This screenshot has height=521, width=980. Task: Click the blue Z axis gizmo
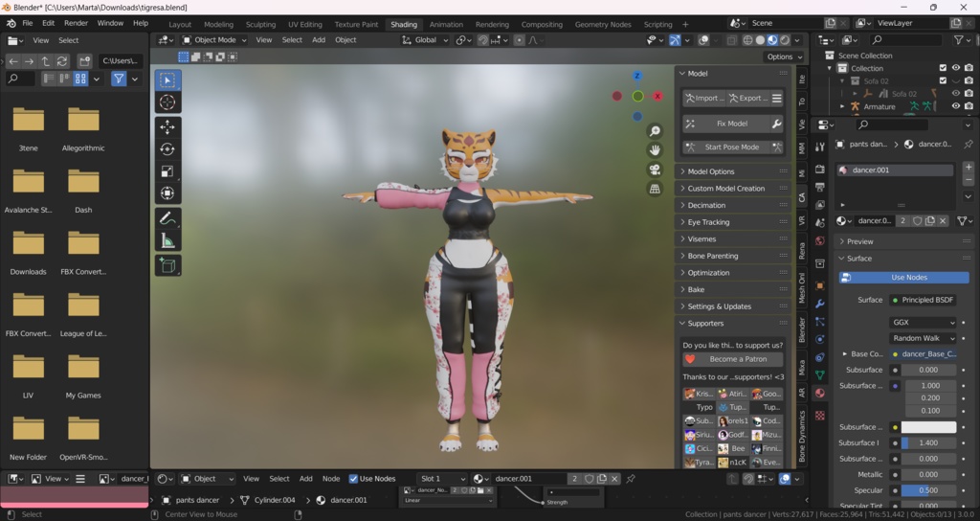click(x=636, y=76)
